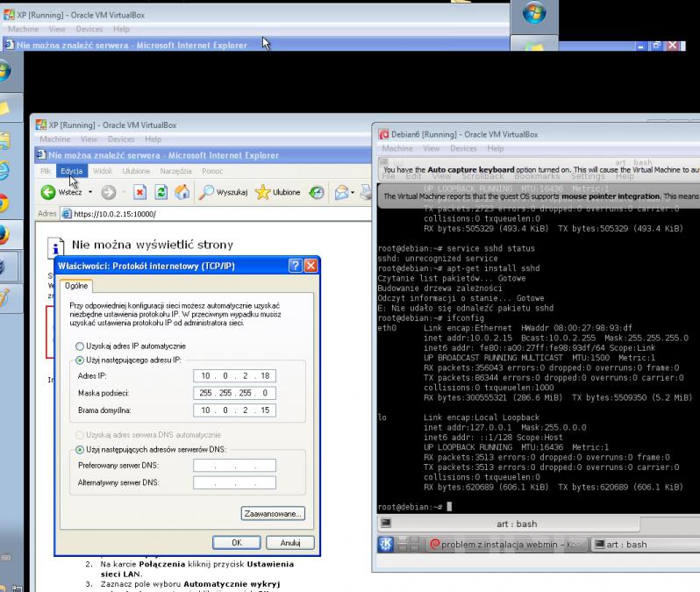The height and width of the screenshot is (592, 700).
Task: Select 'Użyj następujących adresów serwerów DNS' option
Action: pyautogui.click(x=81, y=449)
